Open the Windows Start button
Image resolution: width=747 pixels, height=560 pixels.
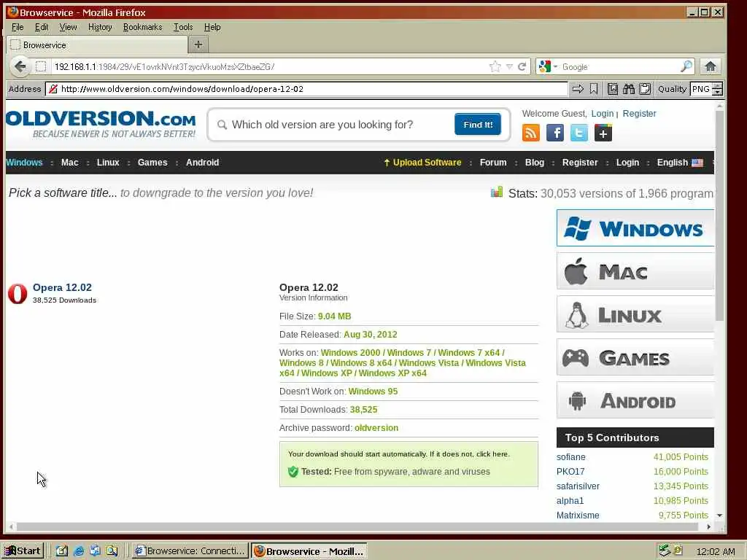[x=23, y=551]
